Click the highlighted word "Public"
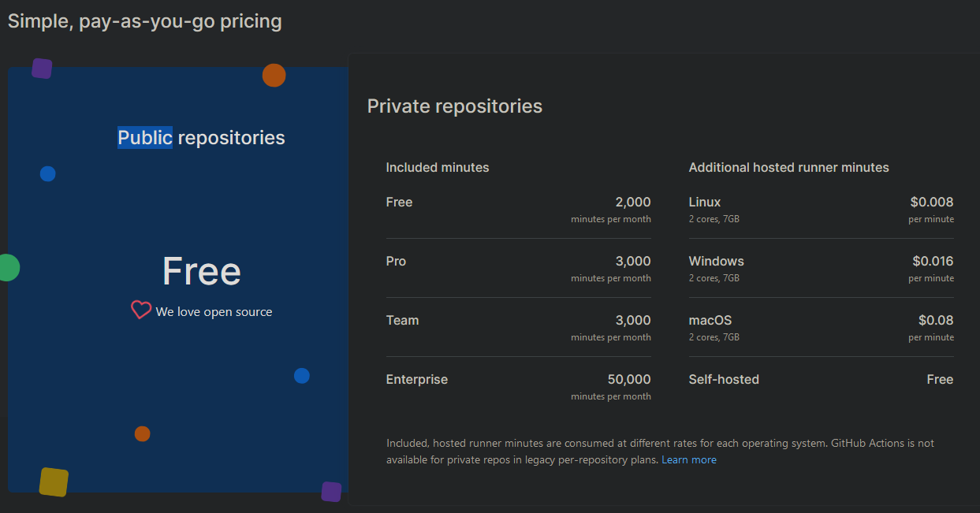Screen dimensions: 980x513 coord(145,138)
